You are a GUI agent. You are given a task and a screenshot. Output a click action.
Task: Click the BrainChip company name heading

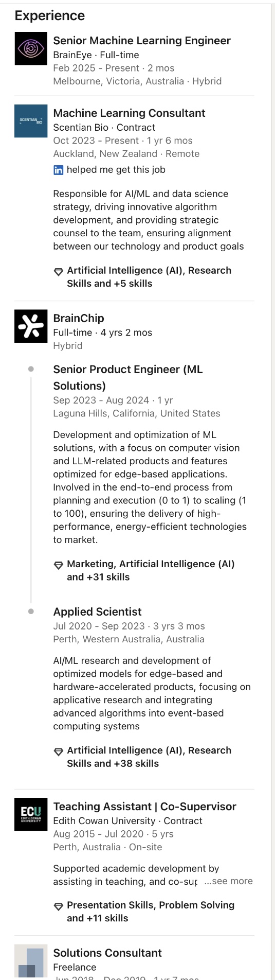[x=79, y=318]
